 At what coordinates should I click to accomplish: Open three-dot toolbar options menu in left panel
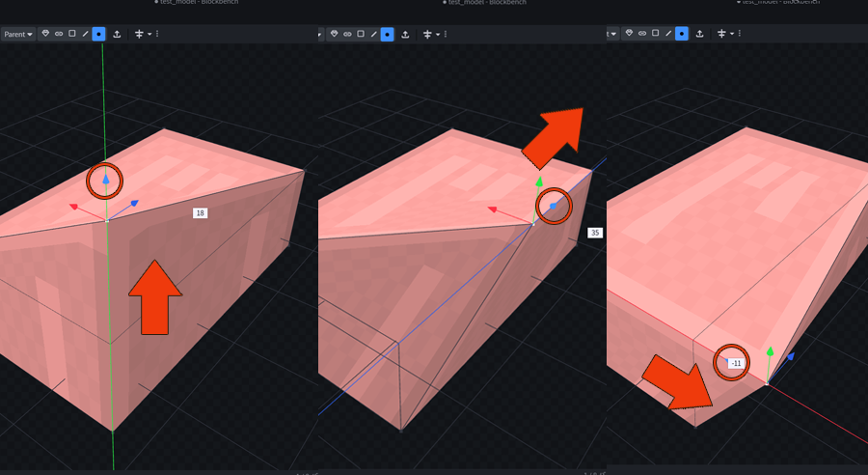(x=157, y=34)
